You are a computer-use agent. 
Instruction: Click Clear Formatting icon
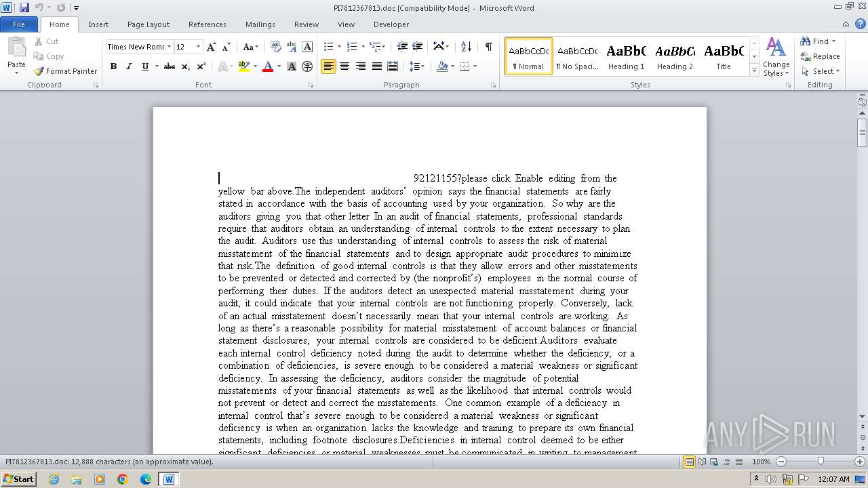[x=276, y=47]
